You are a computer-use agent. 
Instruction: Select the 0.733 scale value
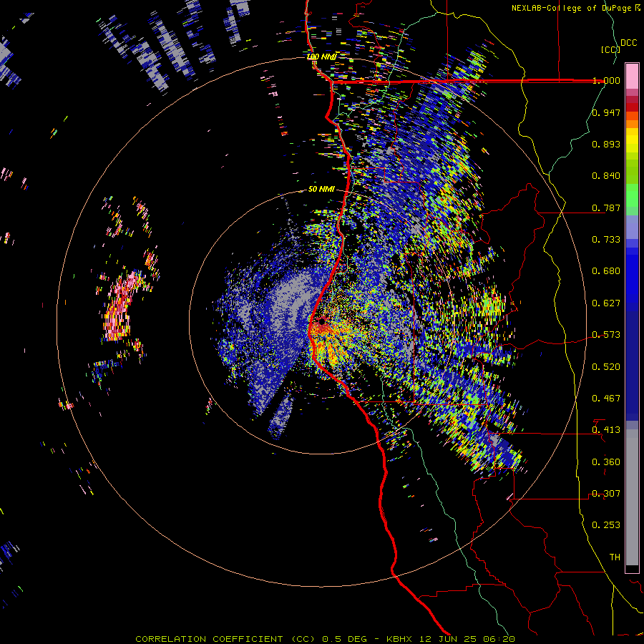coord(606,240)
